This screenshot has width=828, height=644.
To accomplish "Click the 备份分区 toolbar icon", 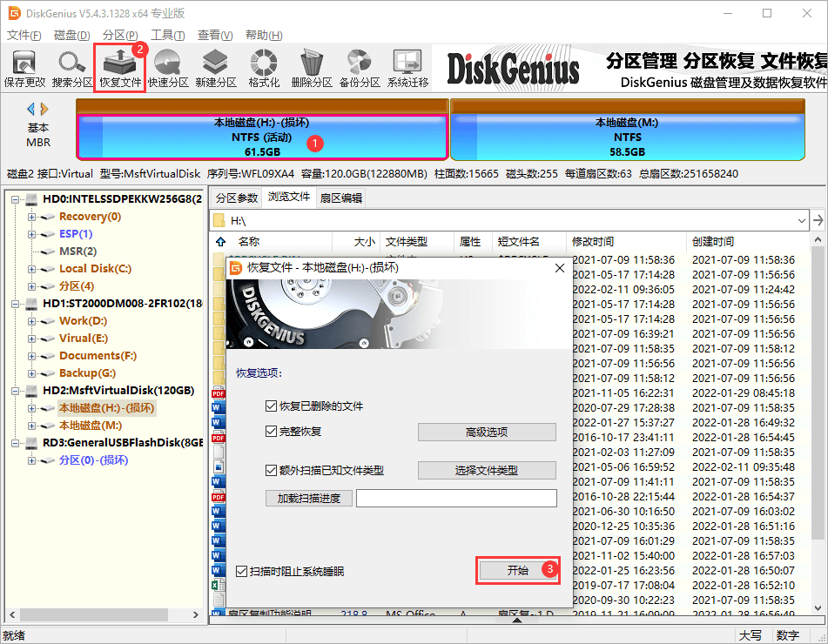I will coord(359,69).
